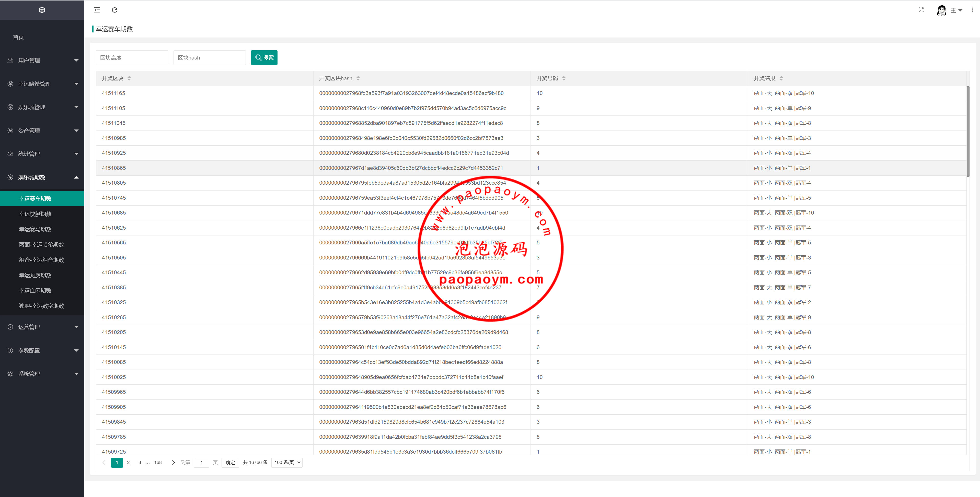
Task: Expand 幸运哈希管理 menu arrow
Action: point(76,84)
